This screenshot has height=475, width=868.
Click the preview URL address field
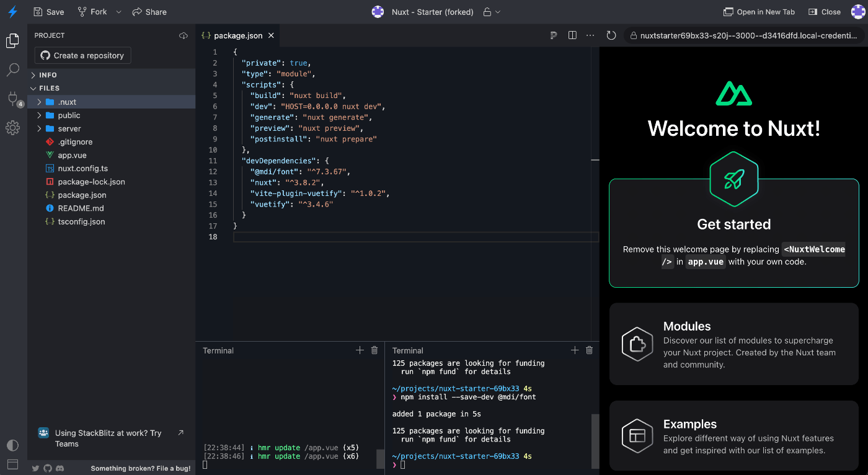tap(743, 36)
